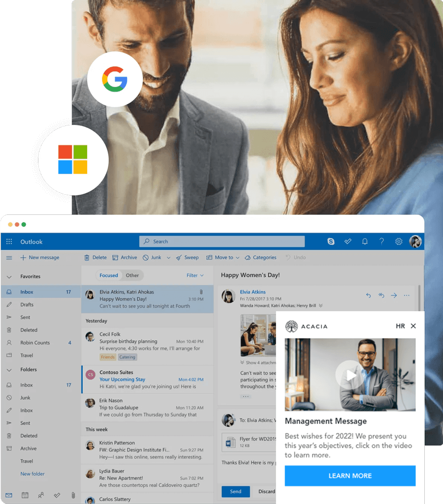The width and height of the screenshot is (443, 504).
Task: Open Archive folder in Folders
Action: [41, 448]
